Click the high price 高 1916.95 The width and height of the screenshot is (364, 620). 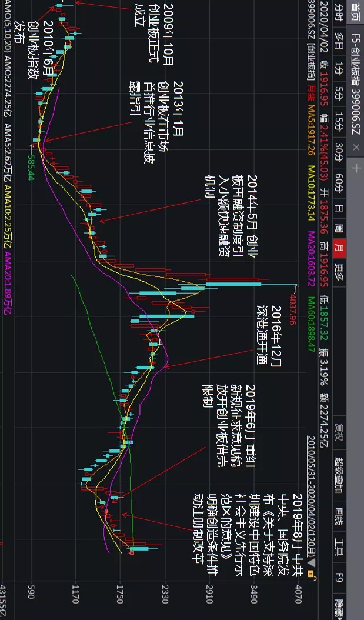[x=325, y=265]
